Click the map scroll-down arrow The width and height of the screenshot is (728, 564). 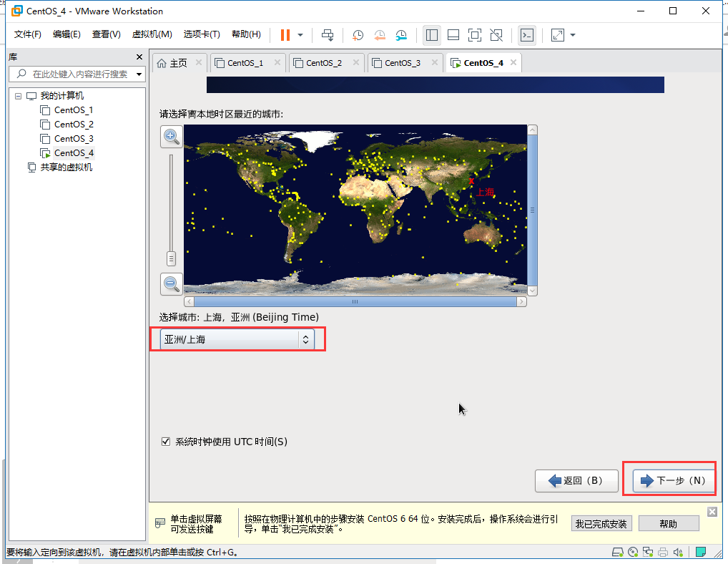[533, 291]
